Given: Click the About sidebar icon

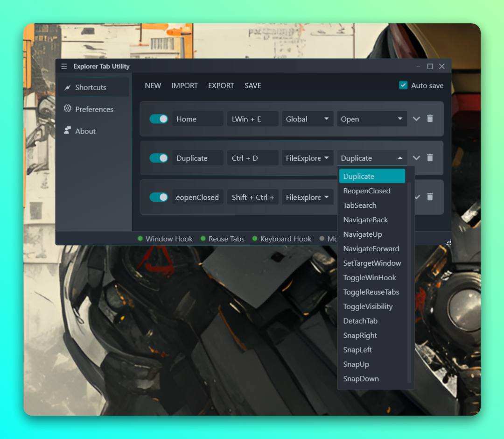Looking at the screenshot, I should tap(68, 131).
